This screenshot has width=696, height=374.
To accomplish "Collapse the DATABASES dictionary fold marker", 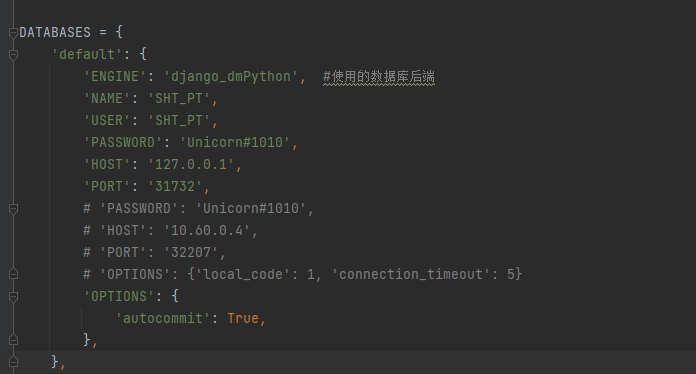I will 13,32.
